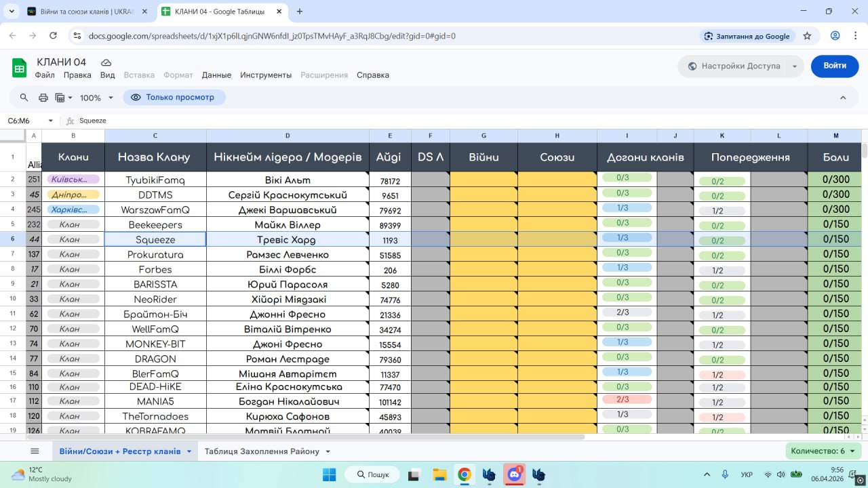Go back in browser history
The width and height of the screenshot is (868, 488).
14,36
